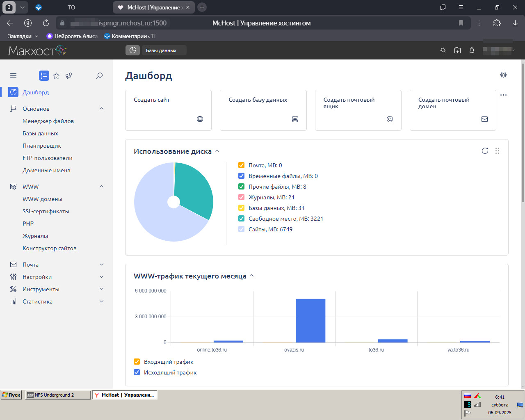This screenshot has height=420, width=525.
Task: Open browser extensions puzzle icon
Action: (x=497, y=23)
